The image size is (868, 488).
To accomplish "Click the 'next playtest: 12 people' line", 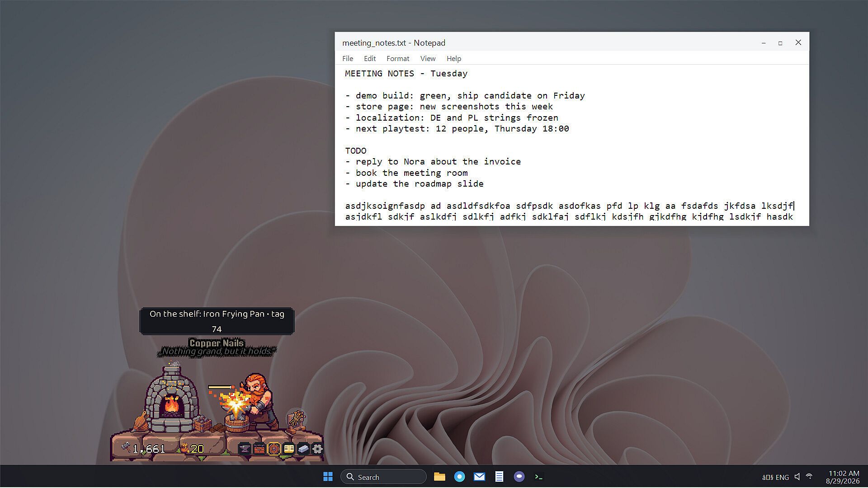I will tap(457, 129).
